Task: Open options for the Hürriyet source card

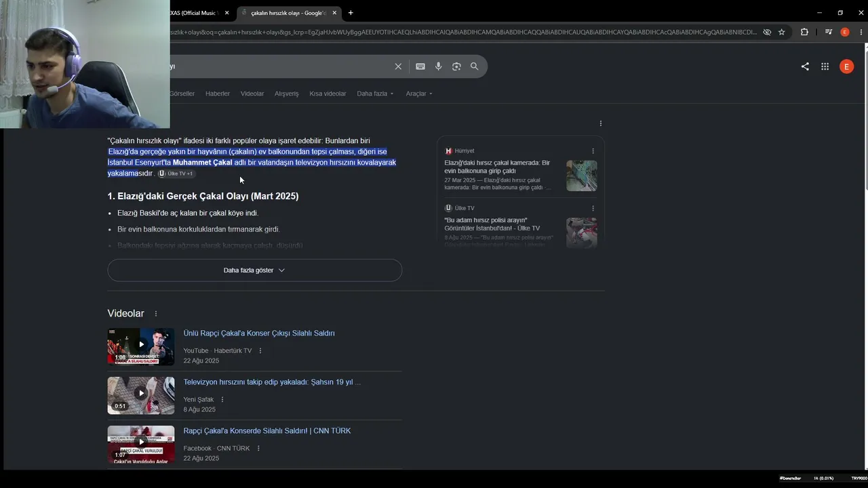Action: coord(593,151)
